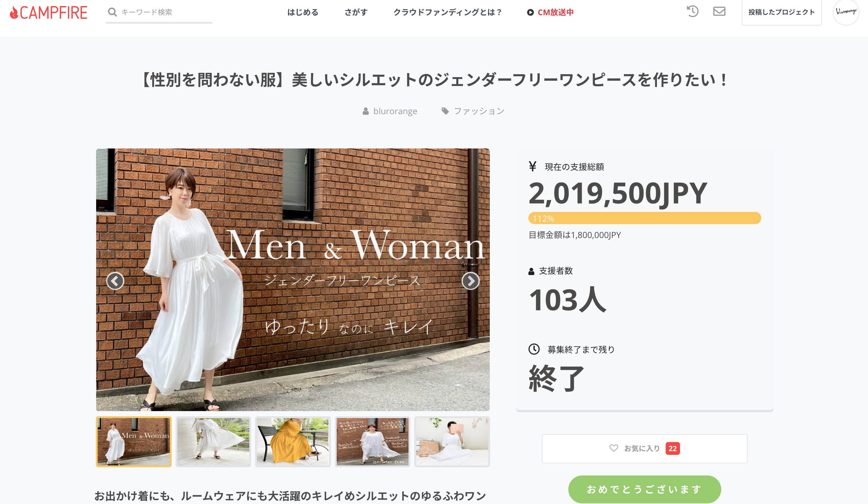Select the yellow dress thumbnail
Screen dimensions: 868x504
coord(293,441)
